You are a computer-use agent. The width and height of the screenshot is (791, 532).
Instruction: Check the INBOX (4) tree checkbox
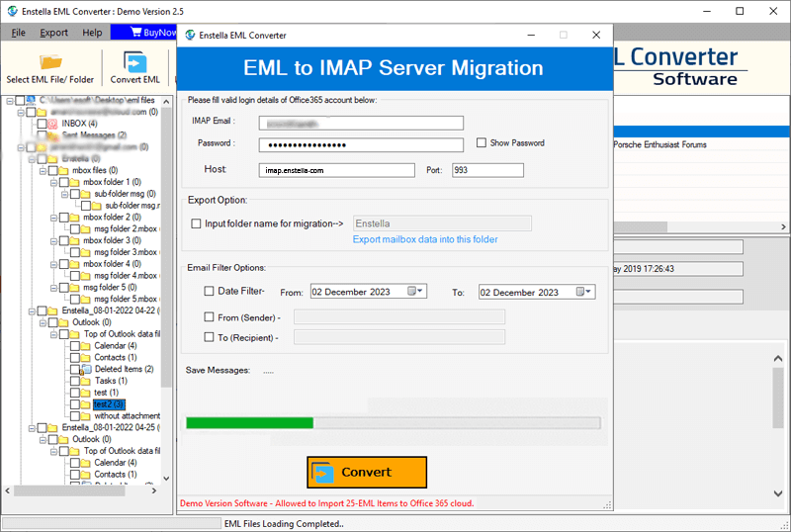pos(42,124)
